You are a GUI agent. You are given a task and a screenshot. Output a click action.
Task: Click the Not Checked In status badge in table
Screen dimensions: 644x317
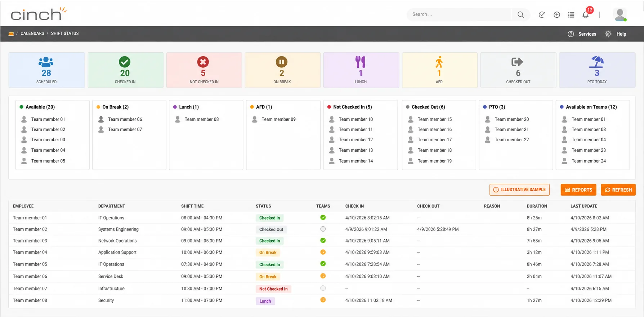(x=273, y=289)
